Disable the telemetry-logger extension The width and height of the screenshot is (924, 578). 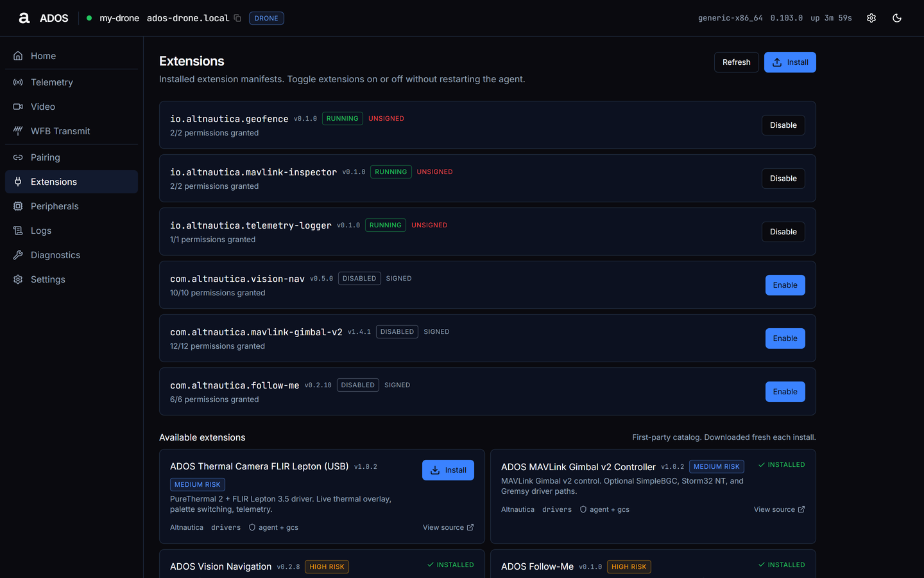783,232
